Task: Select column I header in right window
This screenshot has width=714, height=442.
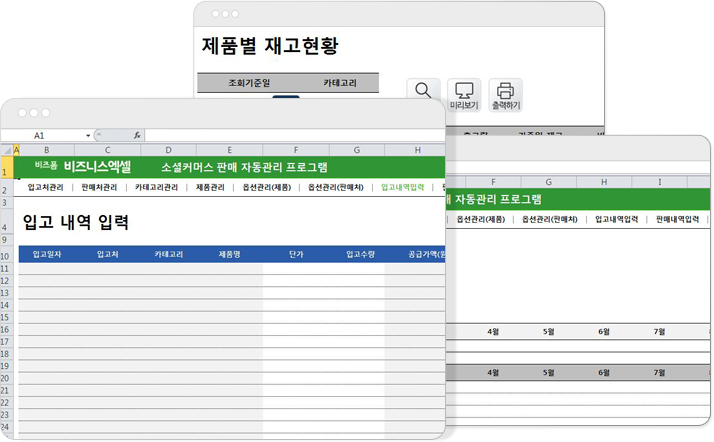Action: click(659, 182)
